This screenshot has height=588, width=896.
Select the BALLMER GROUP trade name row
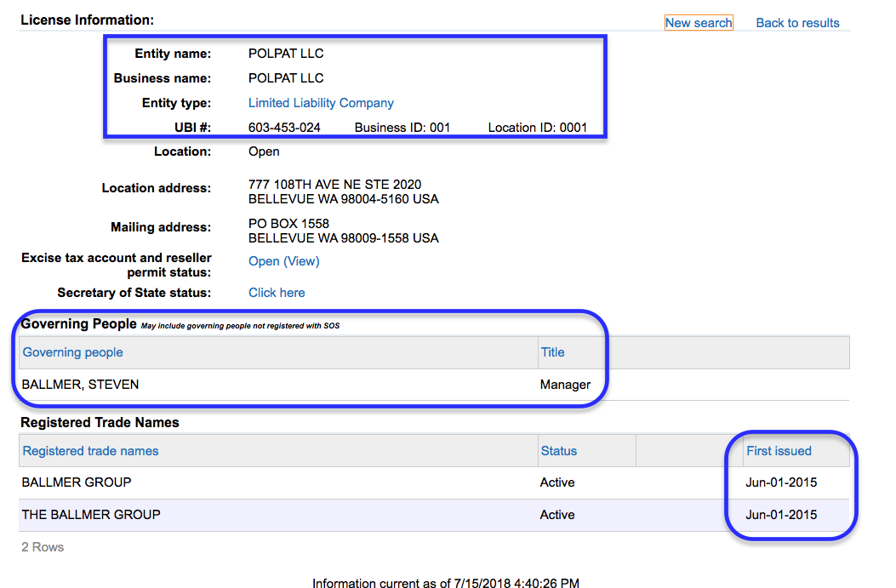pyautogui.click(x=77, y=482)
